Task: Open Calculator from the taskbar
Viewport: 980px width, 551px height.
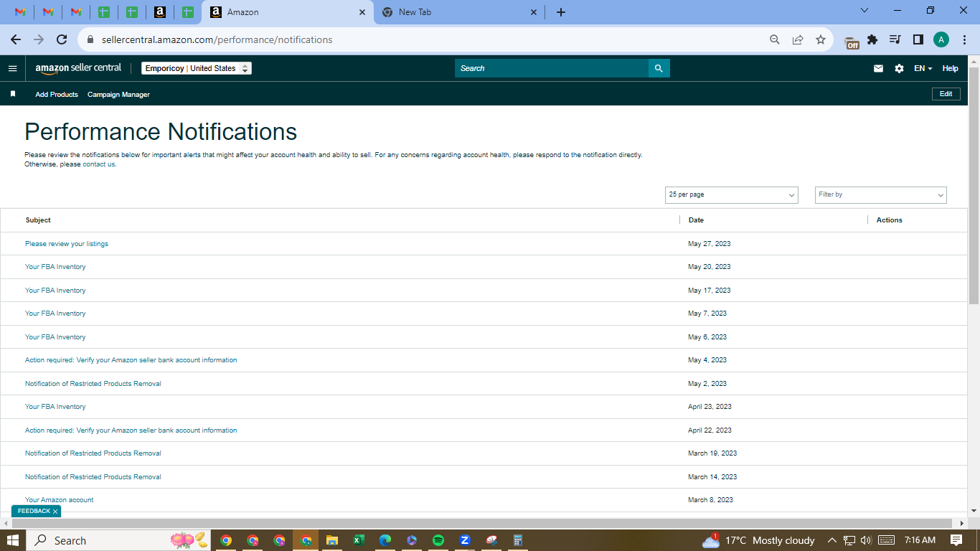Action: tap(518, 540)
